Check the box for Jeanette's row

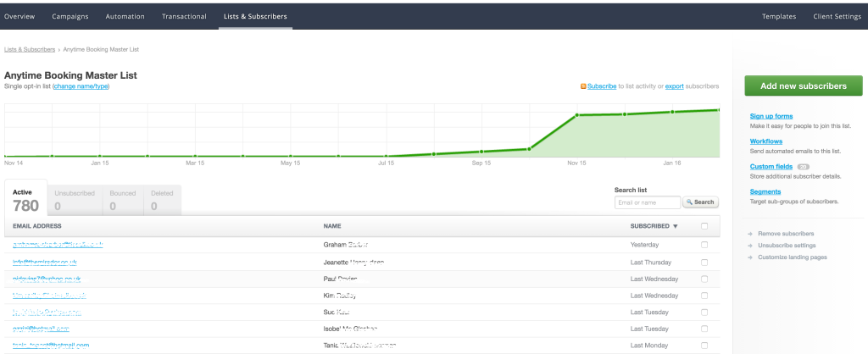click(x=704, y=263)
